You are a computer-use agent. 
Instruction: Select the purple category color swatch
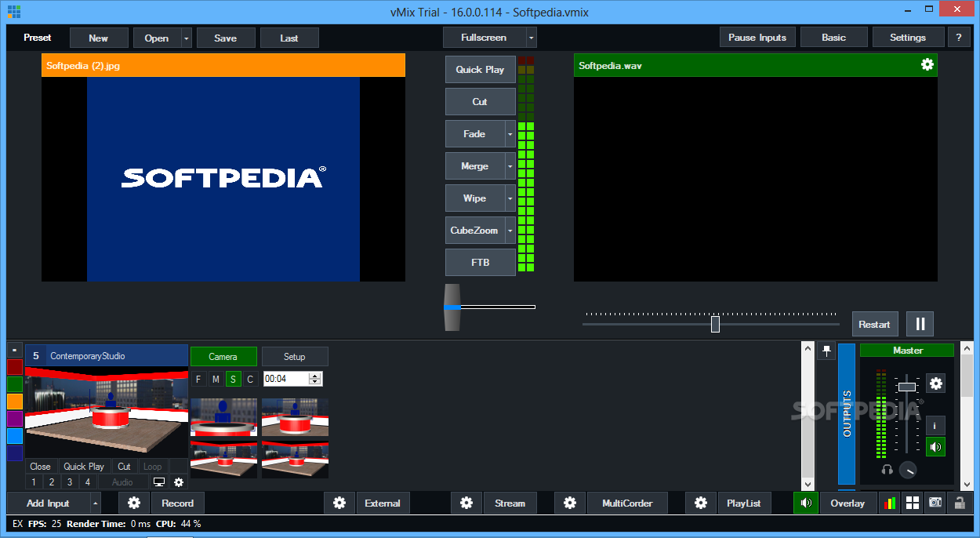[15, 418]
